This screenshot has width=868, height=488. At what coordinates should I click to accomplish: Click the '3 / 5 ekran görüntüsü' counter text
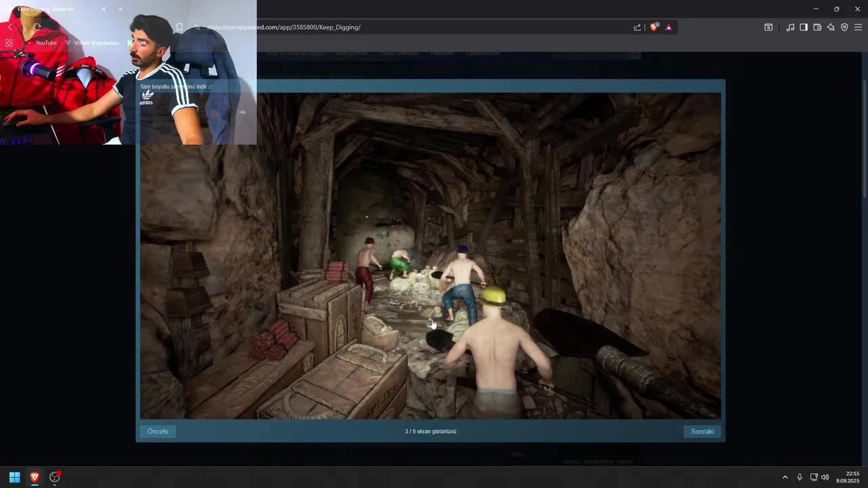pos(431,432)
